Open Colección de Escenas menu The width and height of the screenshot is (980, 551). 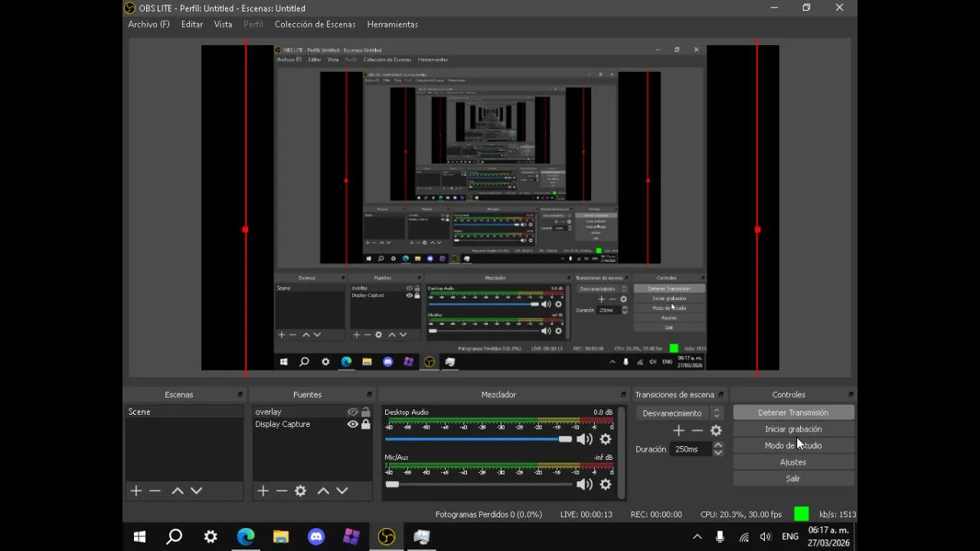click(x=315, y=24)
